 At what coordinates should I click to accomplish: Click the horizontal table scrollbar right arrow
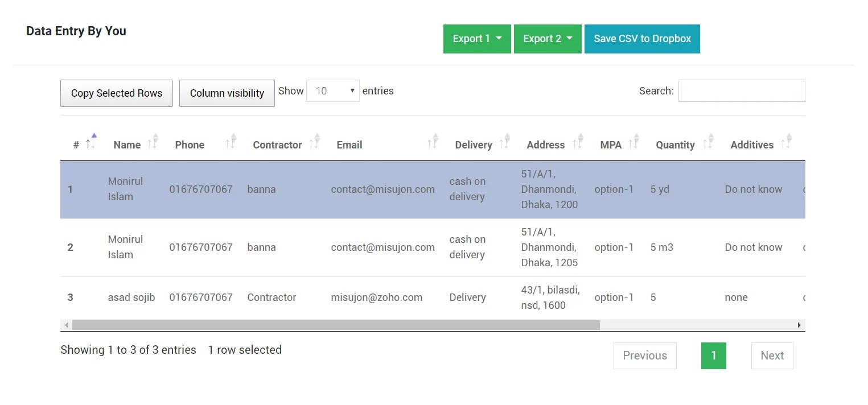pos(799,325)
